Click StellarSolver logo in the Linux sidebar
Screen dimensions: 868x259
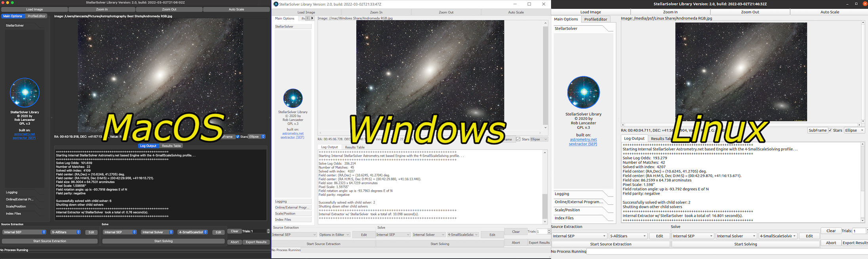(x=583, y=93)
